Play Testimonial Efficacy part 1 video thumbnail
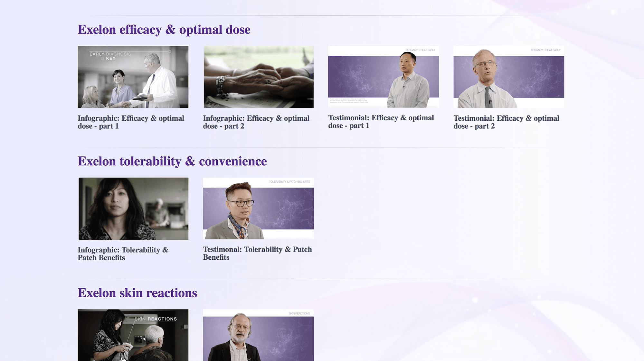The height and width of the screenshot is (361, 644). point(384,77)
